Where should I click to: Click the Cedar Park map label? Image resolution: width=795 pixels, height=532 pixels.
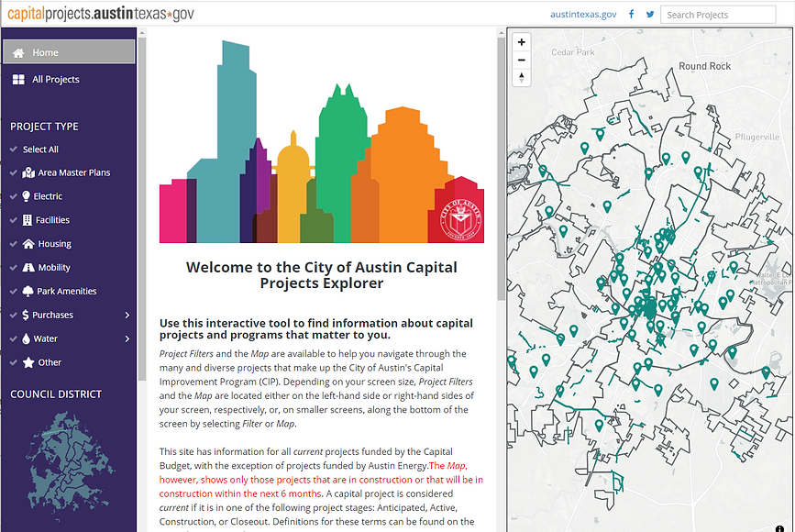tap(573, 52)
